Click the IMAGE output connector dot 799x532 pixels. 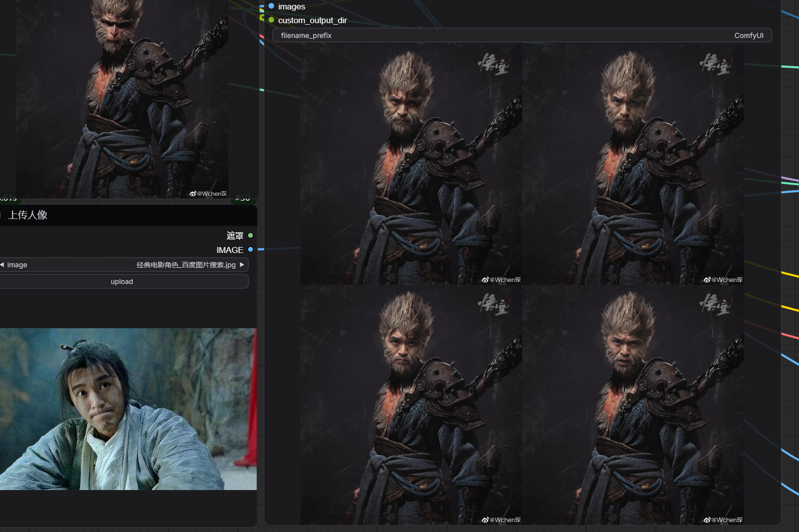point(251,249)
